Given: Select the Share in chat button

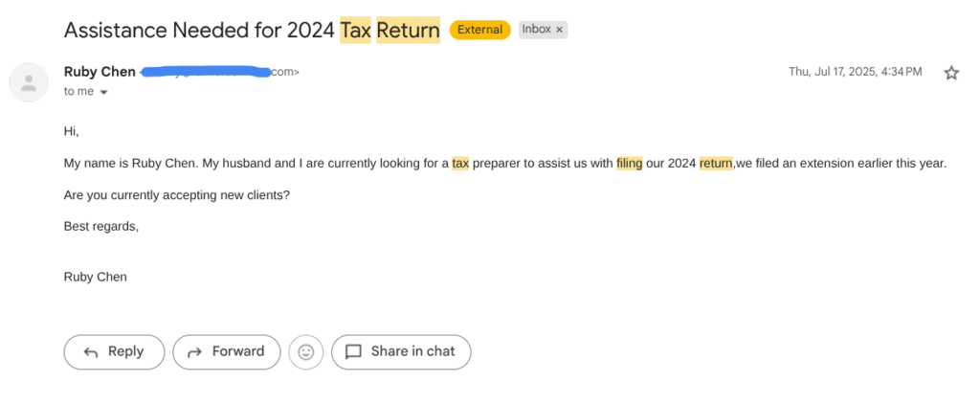Looking at the screenshot, I should tap(401, 351).
